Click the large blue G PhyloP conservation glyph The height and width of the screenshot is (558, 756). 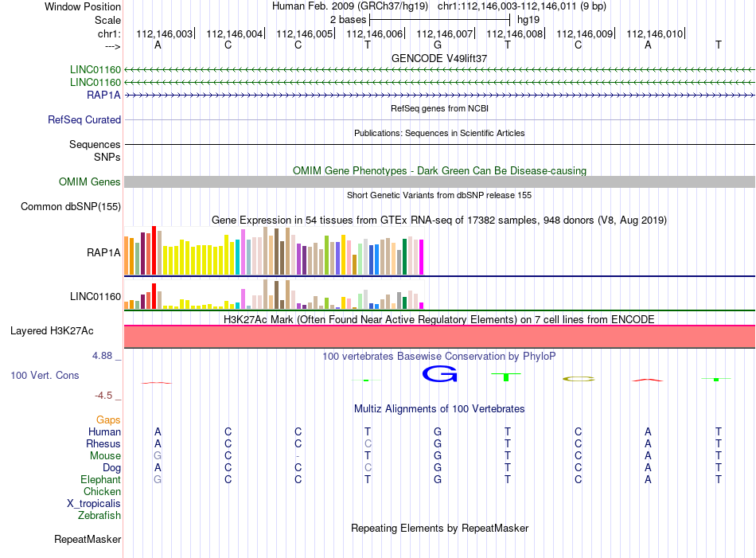[439, 374]
